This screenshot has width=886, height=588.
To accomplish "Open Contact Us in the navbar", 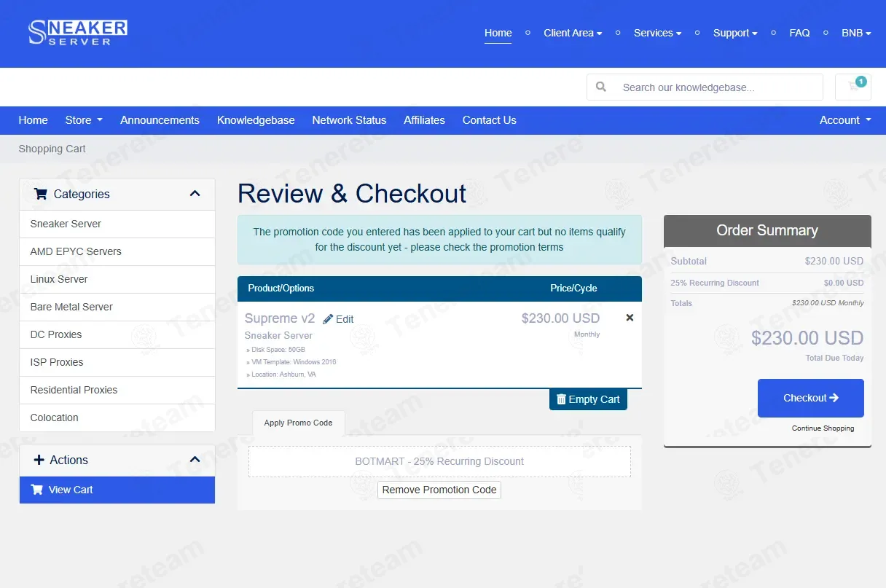I will click(489, 120).
